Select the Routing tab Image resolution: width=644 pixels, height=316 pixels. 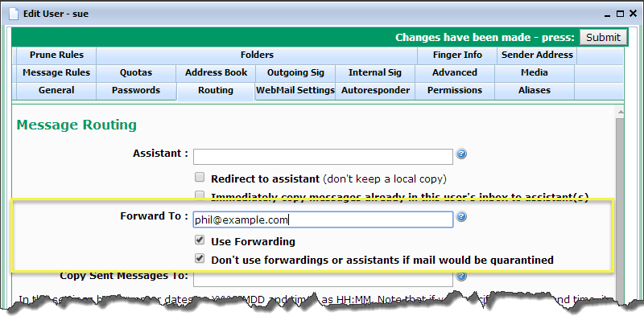click(216, 91)
